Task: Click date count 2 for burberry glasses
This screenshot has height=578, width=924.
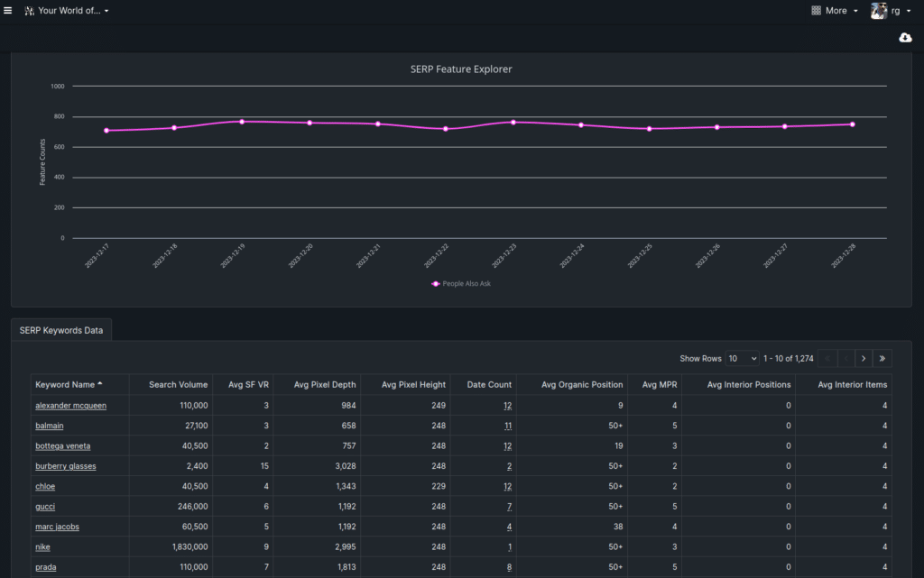Action: [509, 466]
